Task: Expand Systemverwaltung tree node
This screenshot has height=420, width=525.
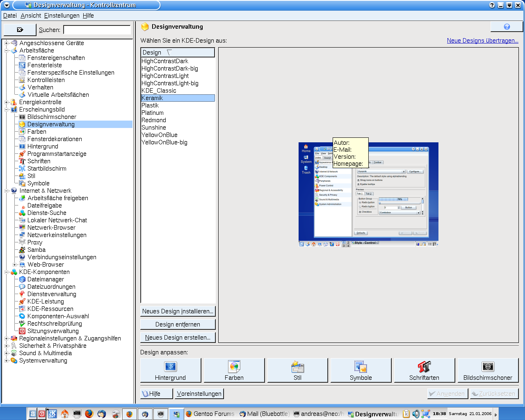Action: pos(7,361)
